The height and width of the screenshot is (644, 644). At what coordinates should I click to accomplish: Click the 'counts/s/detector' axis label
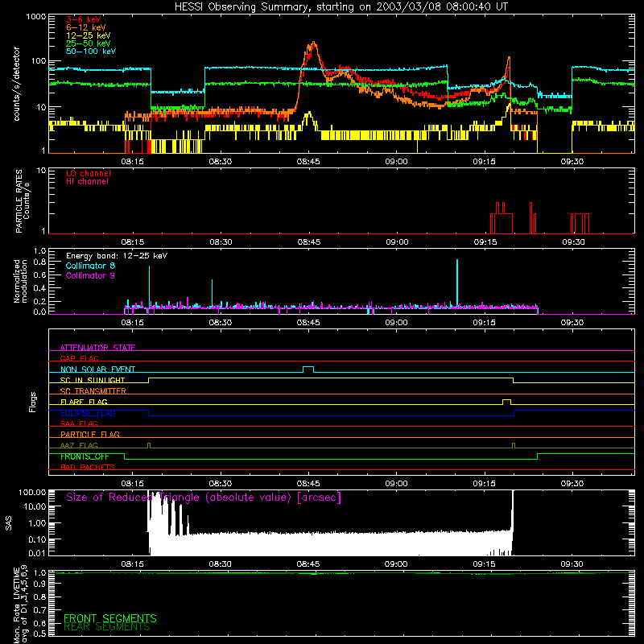(17, 84)
